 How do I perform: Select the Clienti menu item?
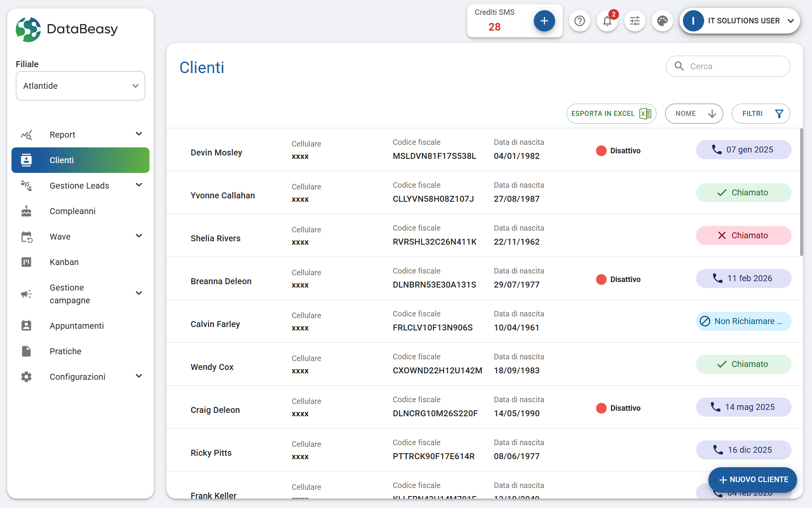80,160
